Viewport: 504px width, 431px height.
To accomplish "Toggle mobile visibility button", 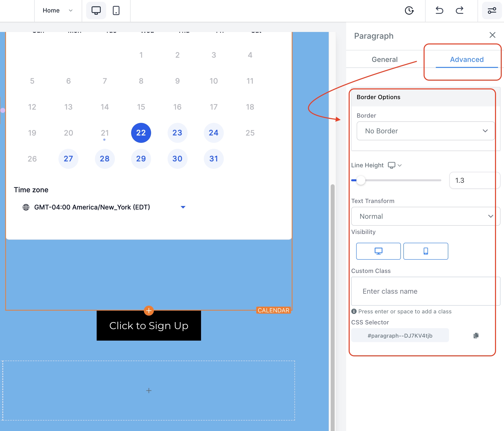I will pyautogui.click(x=426, y=251).
